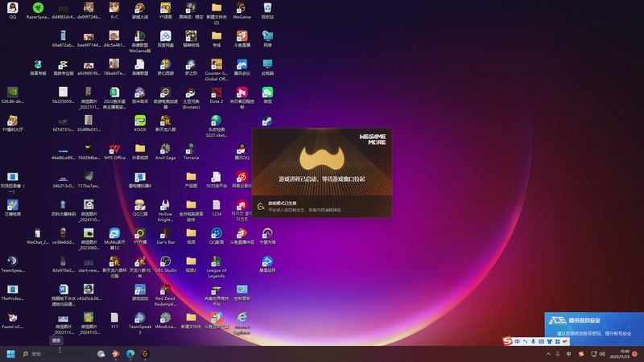Viewport: 644px width, 362px height.
Task: Open the Edge browser taskbar icon
Action: tap(130, 354)
